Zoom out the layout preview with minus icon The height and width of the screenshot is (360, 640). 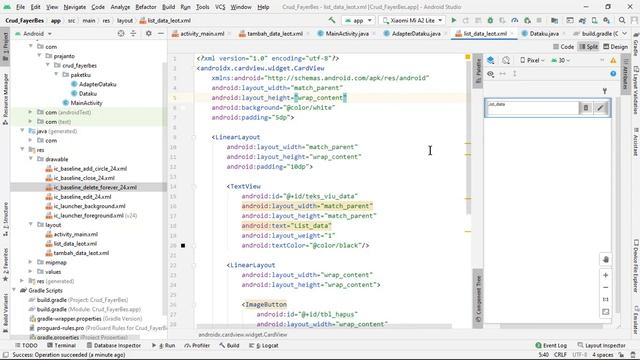point(606,287)
